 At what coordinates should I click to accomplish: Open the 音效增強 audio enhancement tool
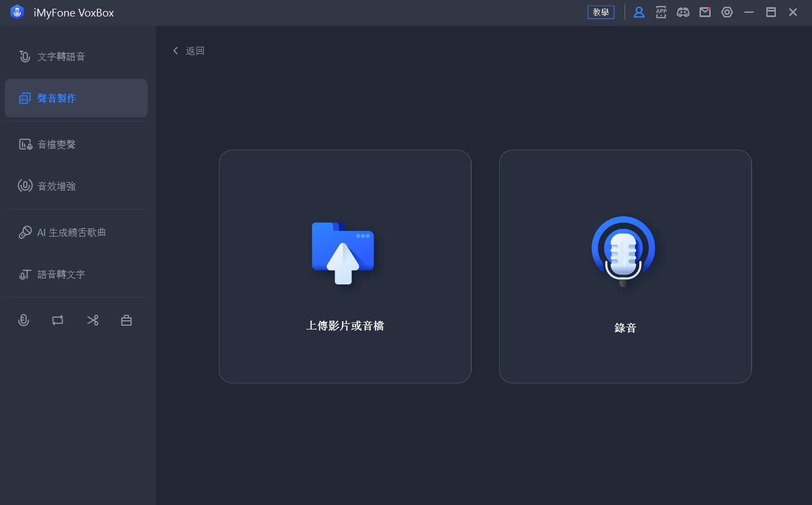coord(58,186)
